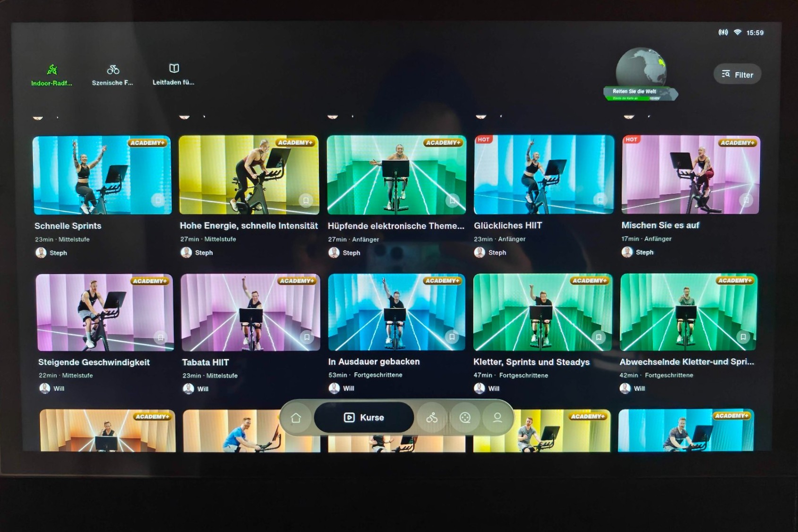
Task: Tap the circular games icon in bottom navigation
Action: (x=465, y=418)
